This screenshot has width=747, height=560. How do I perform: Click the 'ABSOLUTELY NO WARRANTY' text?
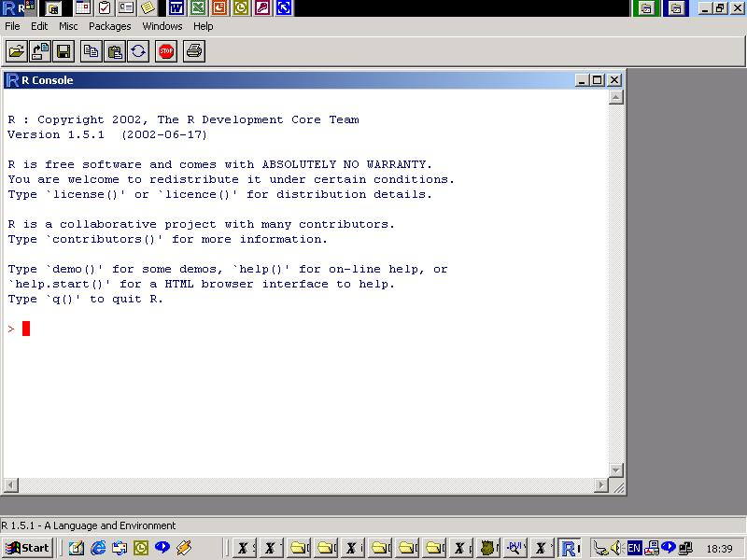(344, 164)
